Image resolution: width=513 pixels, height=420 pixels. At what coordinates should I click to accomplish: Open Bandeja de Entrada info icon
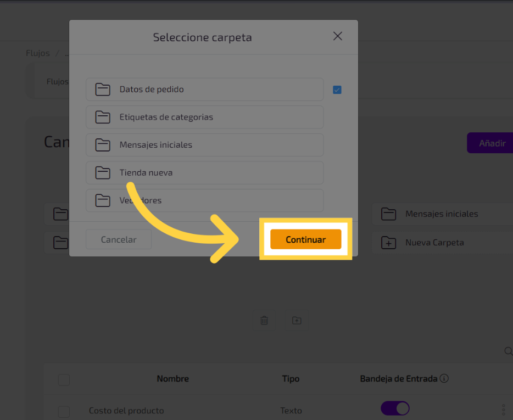coord(445,379)
